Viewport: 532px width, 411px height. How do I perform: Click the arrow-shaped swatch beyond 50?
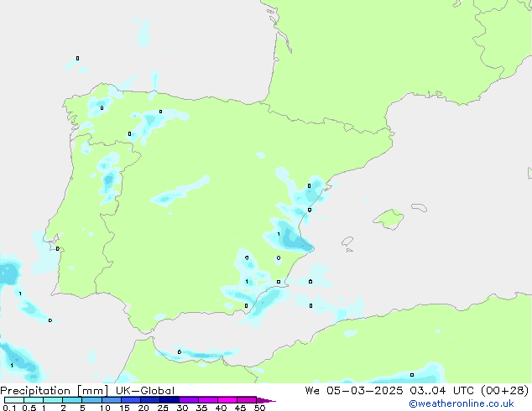(x=266, y=400)
